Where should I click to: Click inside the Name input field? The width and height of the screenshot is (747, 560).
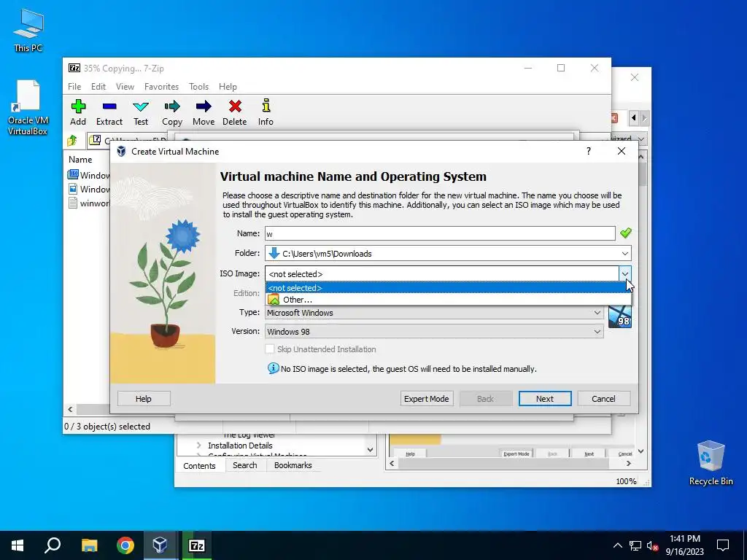pos(440,233)
